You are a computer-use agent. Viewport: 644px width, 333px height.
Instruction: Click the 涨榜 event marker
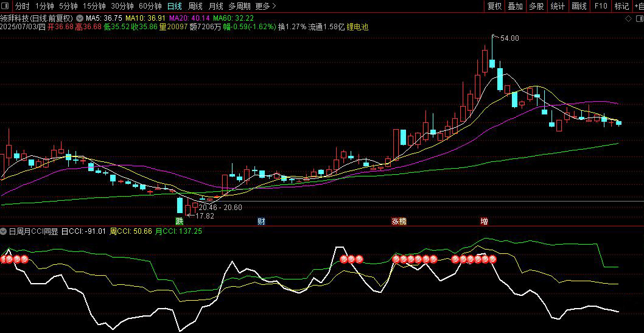point(399,222)
